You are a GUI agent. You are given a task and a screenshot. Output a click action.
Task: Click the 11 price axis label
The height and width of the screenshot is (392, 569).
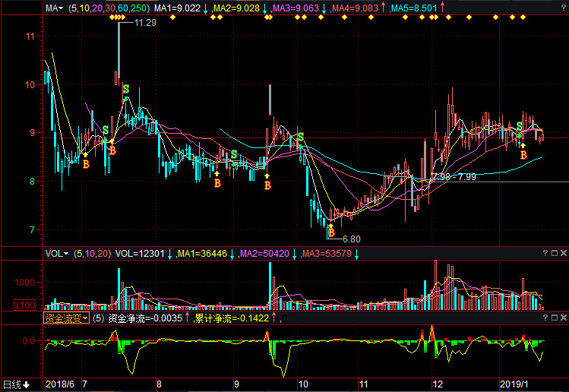pos(30,36)
